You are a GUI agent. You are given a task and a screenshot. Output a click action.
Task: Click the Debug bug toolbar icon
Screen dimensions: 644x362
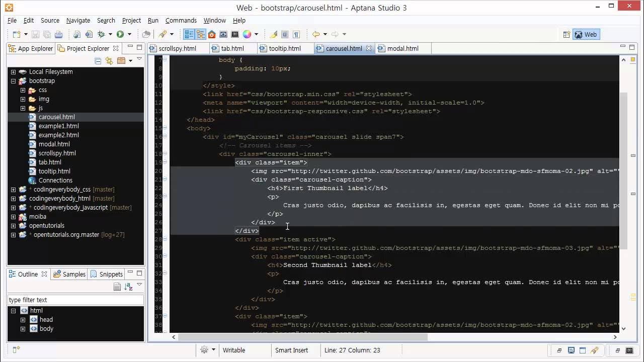(x=101, y=34)
